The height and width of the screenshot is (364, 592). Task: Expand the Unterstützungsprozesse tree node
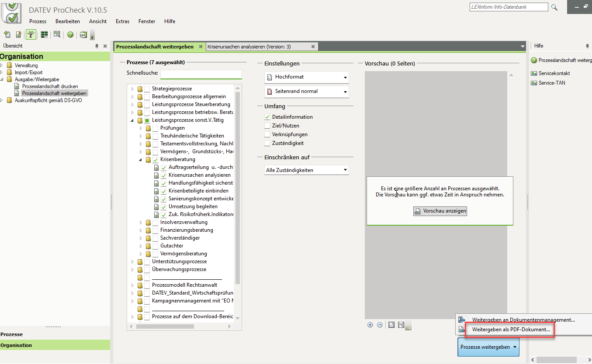133,262
